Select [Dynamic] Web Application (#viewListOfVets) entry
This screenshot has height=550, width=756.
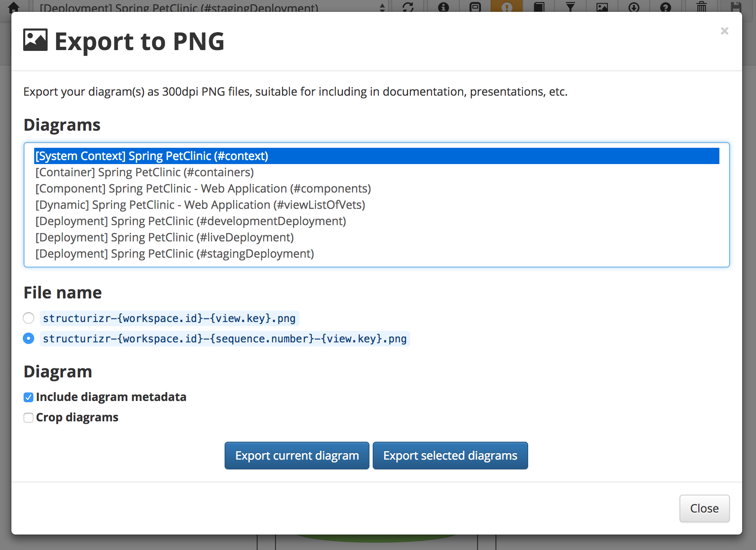pyautogui.click(x=377, y=205)
